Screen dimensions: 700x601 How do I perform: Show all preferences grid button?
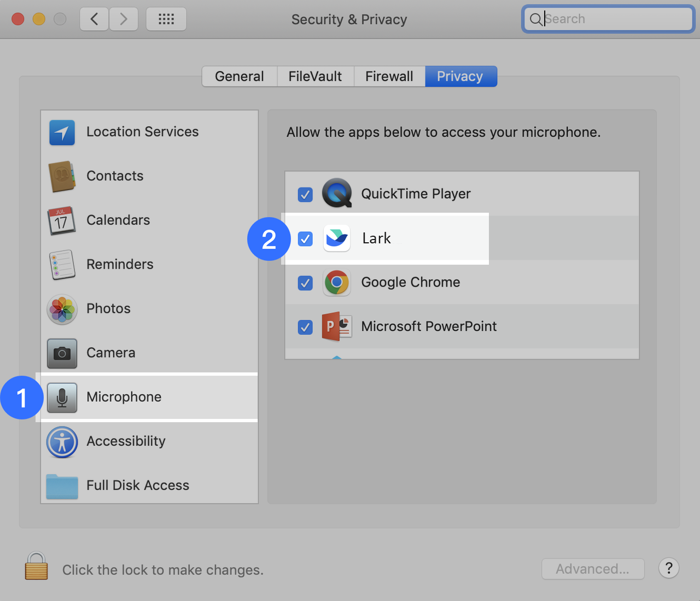click(x=166, y=19)
